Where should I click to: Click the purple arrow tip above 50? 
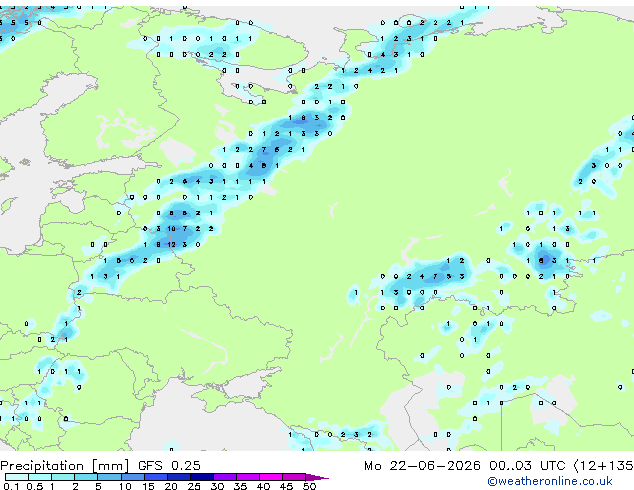pyautogui.click(x=317, y=477)
